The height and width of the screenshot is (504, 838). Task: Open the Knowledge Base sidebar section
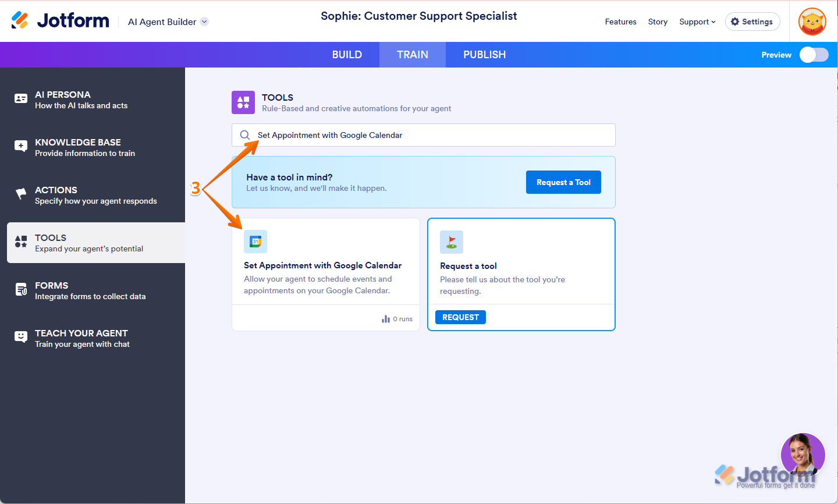85,147
